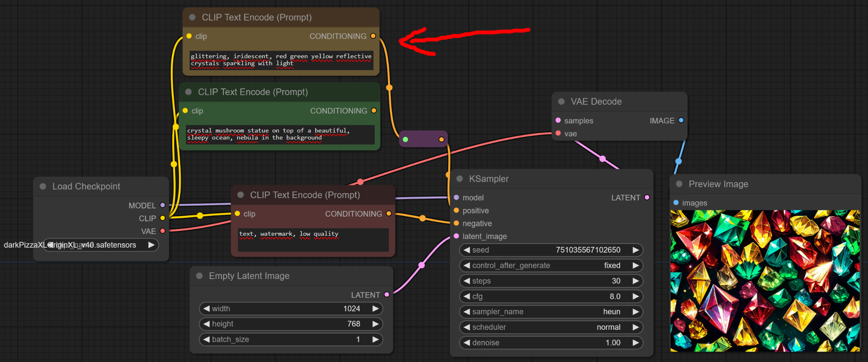Image resolution: width=868 pixels, height=362 pixels.
Task: Click the IMAGE output socket on VAE Decode
Action: pos(681,121)
